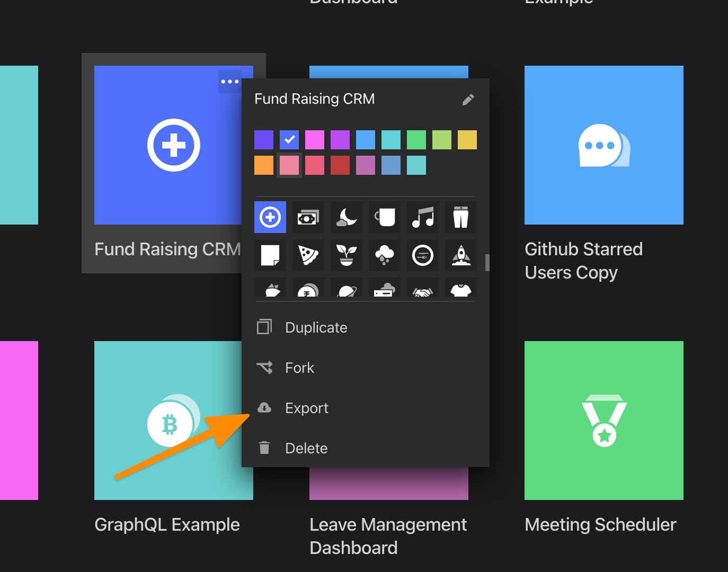Screen dimensions: 728x572
Task: Pick the trousers icon
Action: click(x=460, y=217)
